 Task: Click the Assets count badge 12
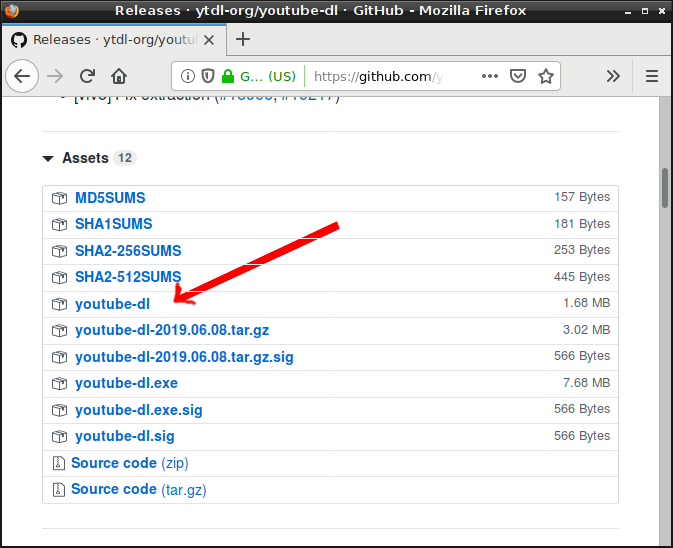[x=125, y=158]
